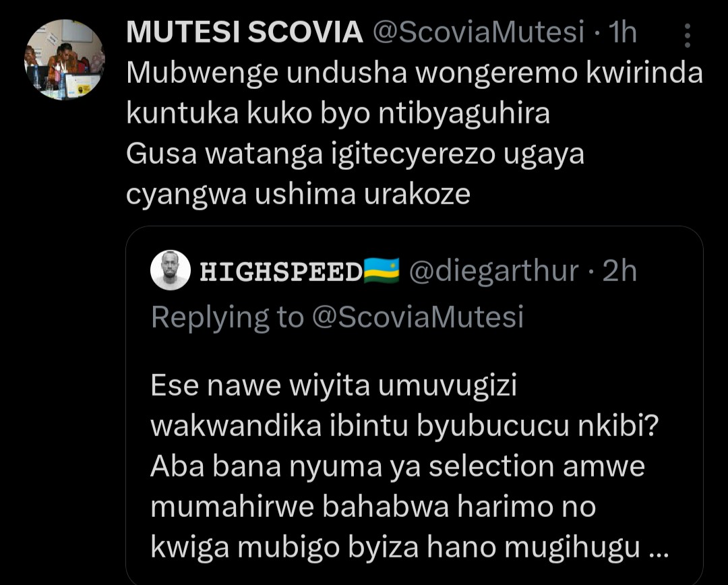728x585 pixels.
Task: Open MUTESI SCOVIA's profile picture
Action: pyautogui.click(x=65, y=60)
